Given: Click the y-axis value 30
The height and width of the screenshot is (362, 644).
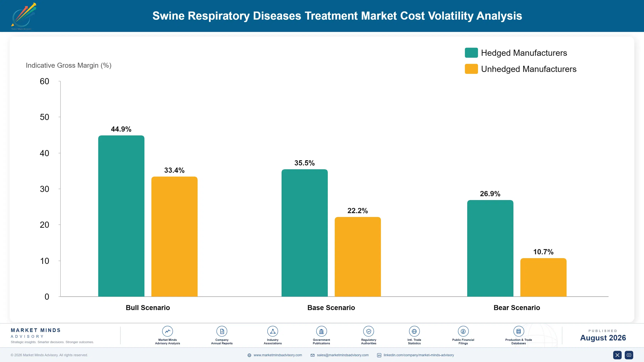Looking at the screenshot, I should 44,189.
